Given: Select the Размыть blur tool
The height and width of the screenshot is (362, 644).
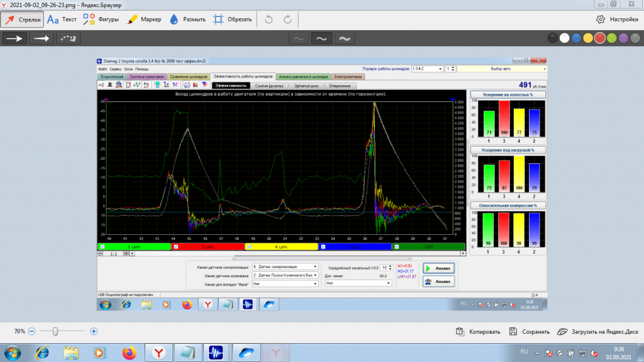Looking at the screenshot, I should click(x=187, y=20).
